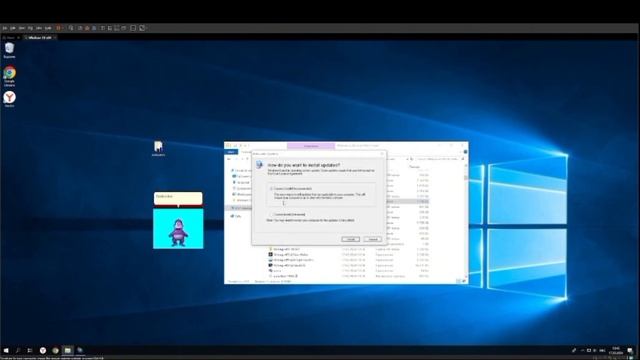Click the Cancel button in update dialog
This screenshot has width=640, height=360.
point(372,239)
